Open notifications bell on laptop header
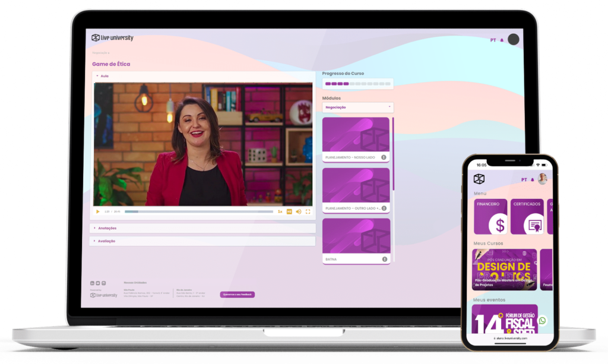This screenshot has height=364, width=608. (x=502, y=40)
